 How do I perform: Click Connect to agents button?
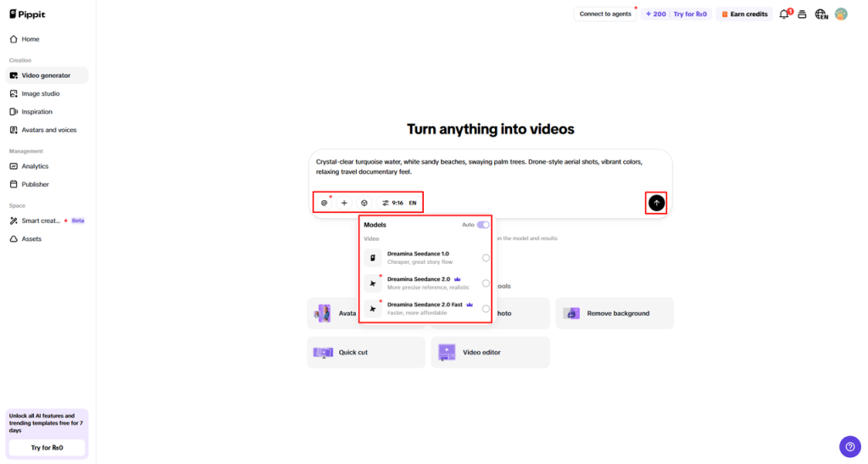point(605,14)
